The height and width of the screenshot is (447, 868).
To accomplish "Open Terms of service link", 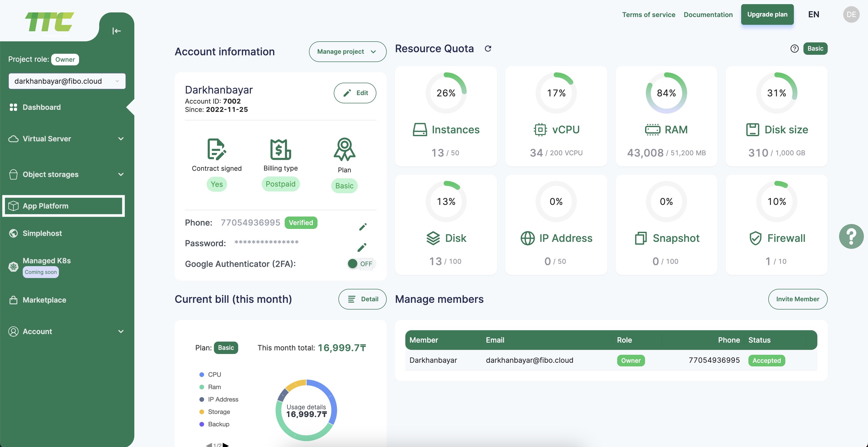I will click(648, 14).
